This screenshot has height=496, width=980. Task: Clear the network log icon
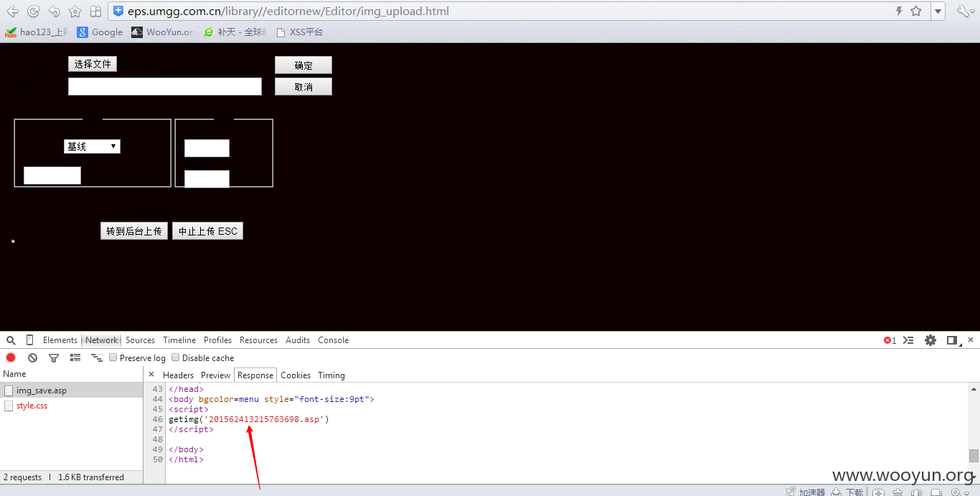(x=32, y=357)
